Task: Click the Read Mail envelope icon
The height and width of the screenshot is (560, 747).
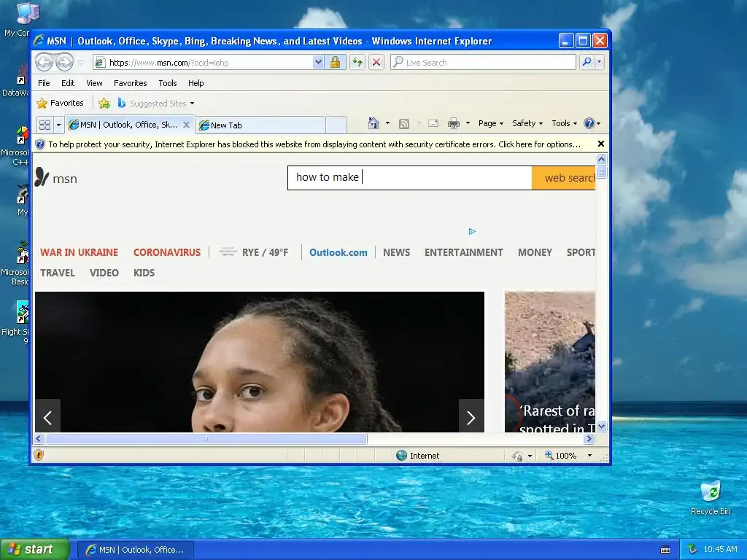Action: 433,123
